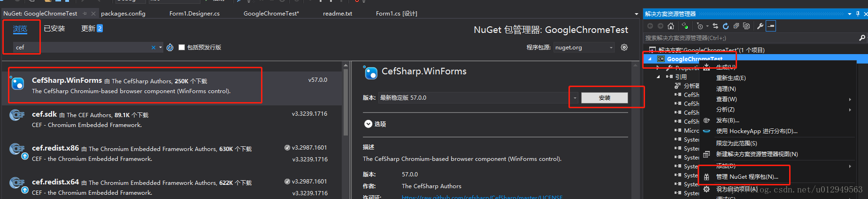Pin the Solution Explorer panel with pushpin icon

(x=858, y=14)
